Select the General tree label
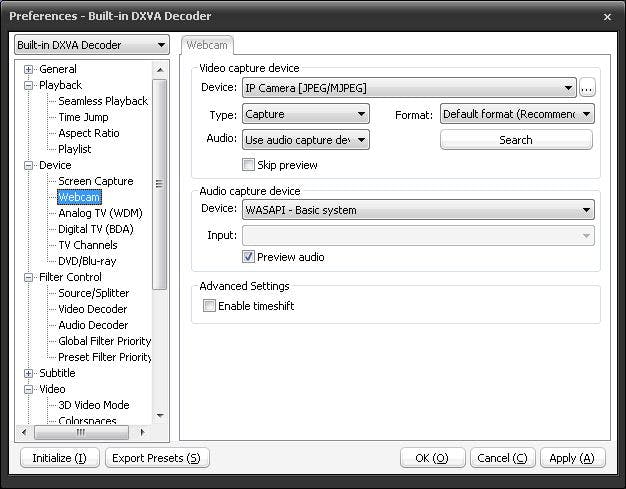This screenshot has width=626, height=489. 58,69
